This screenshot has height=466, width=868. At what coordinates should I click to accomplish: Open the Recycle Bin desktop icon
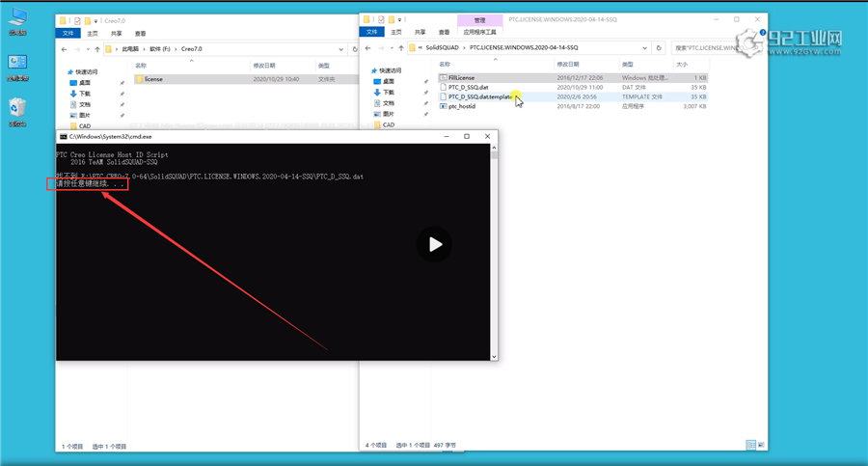tap(17, 112)
